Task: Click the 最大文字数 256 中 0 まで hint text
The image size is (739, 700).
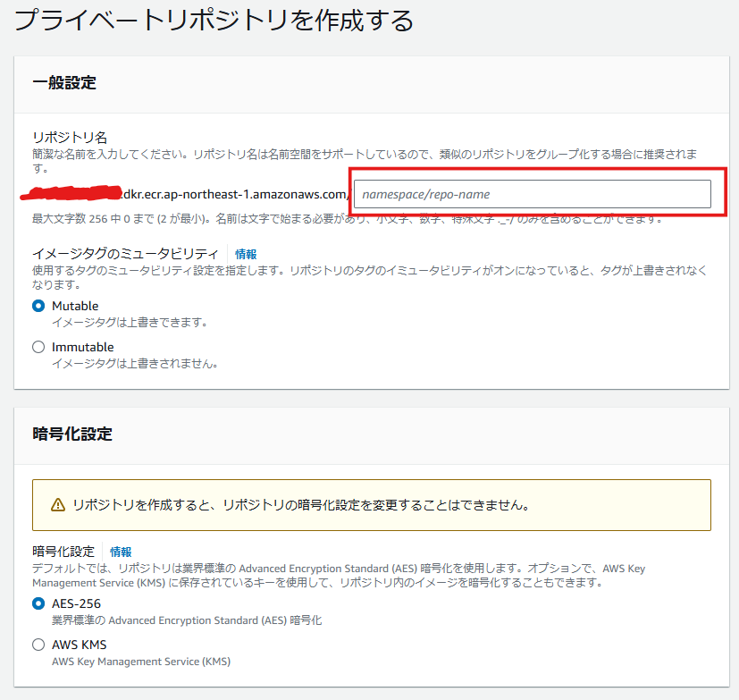Action: pos(348,219)
